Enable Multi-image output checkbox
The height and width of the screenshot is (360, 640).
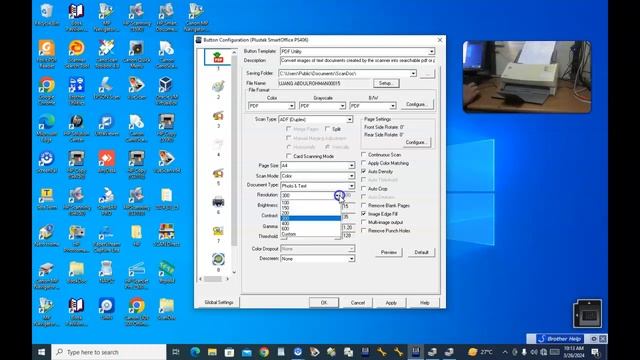(364, 222)
